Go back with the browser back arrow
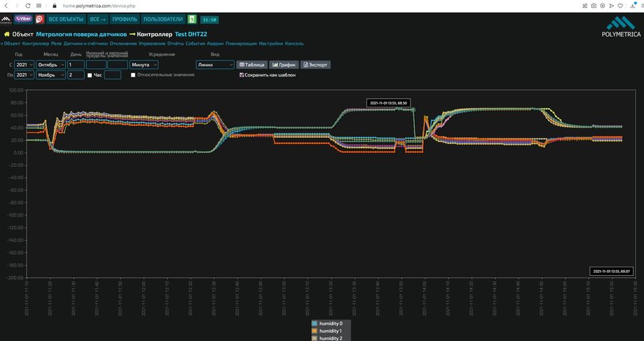The height and width of the screenshot is (341, 644). tap(6, 6)
